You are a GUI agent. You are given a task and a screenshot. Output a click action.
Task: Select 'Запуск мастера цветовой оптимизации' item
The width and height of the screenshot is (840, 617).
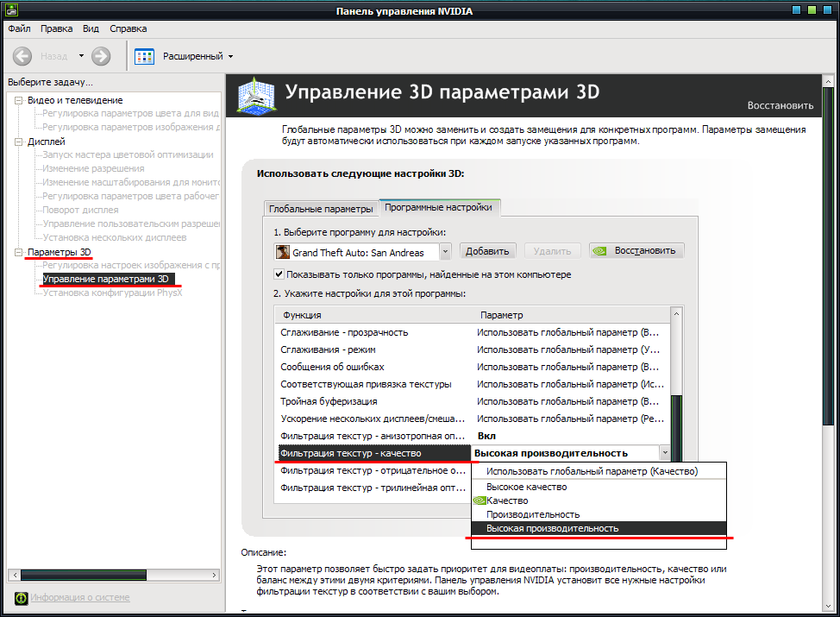[128, 154]
